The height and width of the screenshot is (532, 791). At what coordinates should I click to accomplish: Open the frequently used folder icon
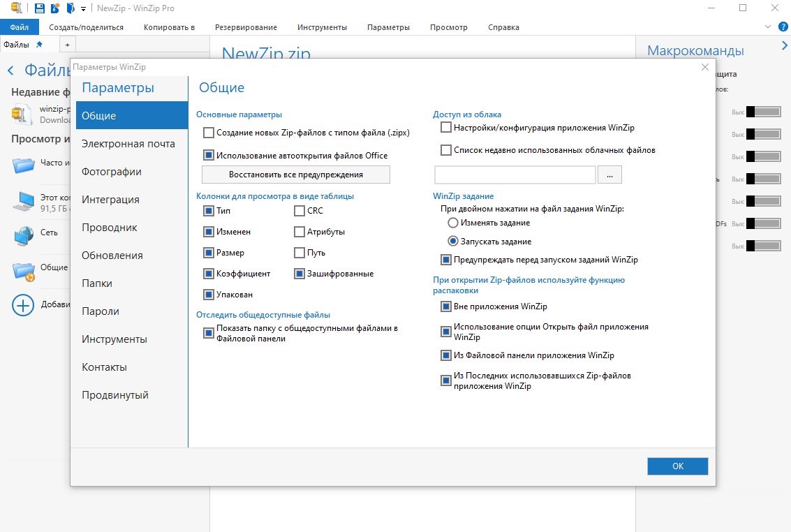click(23, 164)
